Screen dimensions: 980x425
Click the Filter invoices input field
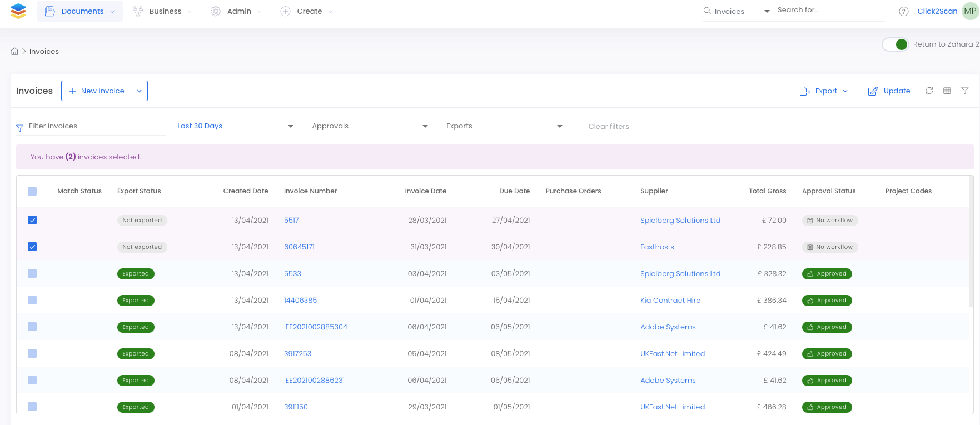[x=94, y=126]
